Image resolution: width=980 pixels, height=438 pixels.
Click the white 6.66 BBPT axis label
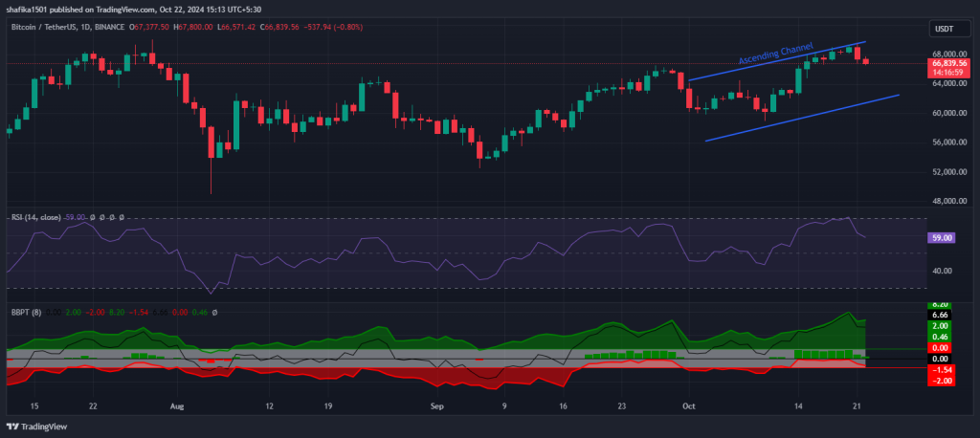(942, 315)
